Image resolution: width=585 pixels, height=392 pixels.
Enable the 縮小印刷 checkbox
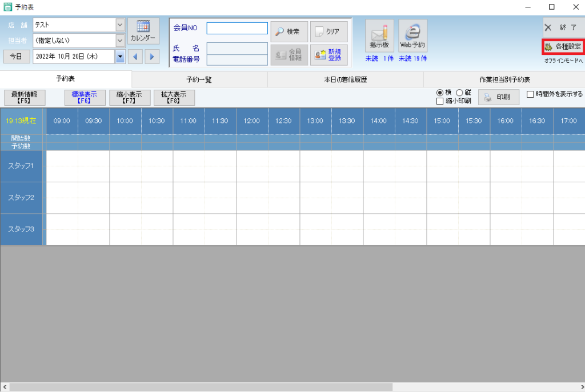[440, 101]
